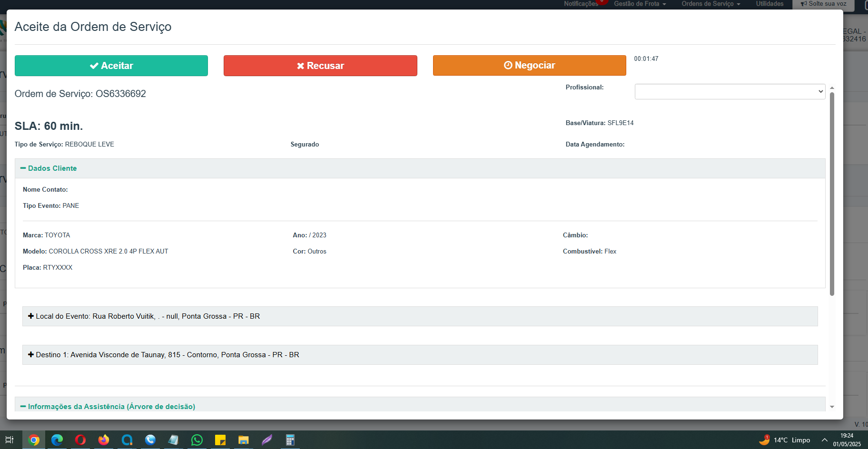Switch to Google Chrome in taskbar

(34, 440)
